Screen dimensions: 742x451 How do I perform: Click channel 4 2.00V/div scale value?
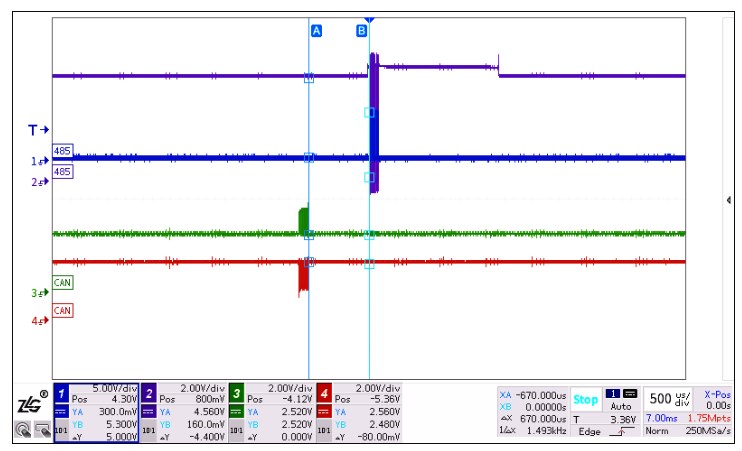click(378, 389)
